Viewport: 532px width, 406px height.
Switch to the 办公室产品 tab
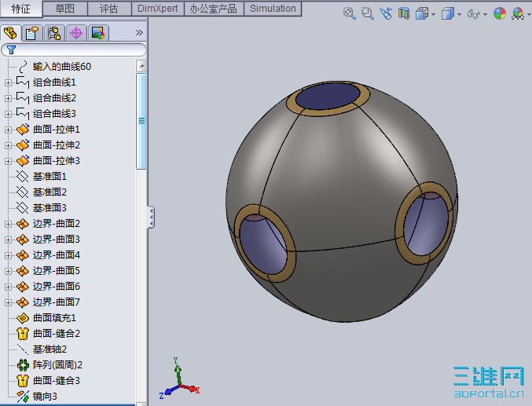214,9
